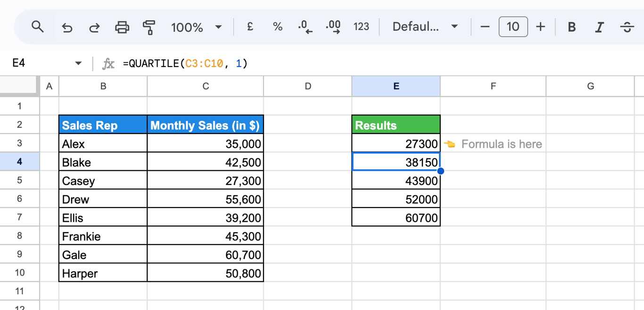Open more number formats (123)
The width and height of the screenshot is (644, 310).
[x=361, y=27]
